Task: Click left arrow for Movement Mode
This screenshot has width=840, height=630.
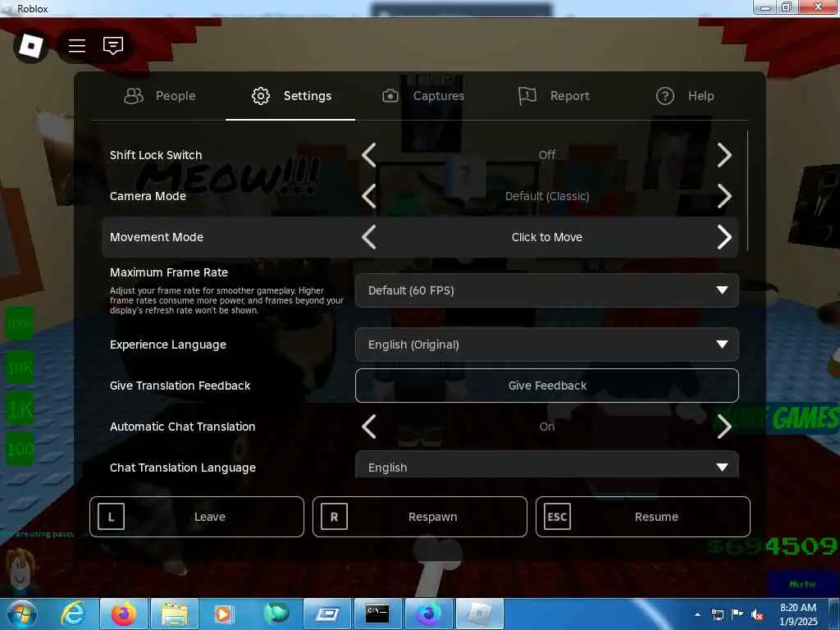Action: [x=369, y=237]
